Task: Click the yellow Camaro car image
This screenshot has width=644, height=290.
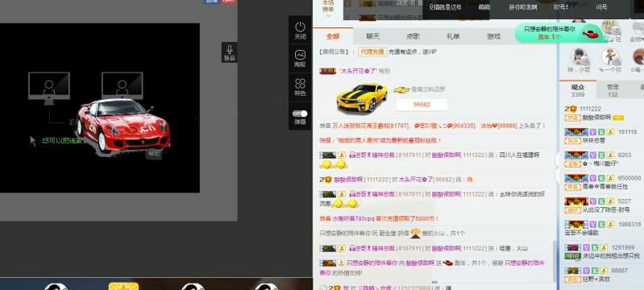Action: coord(361,98)
